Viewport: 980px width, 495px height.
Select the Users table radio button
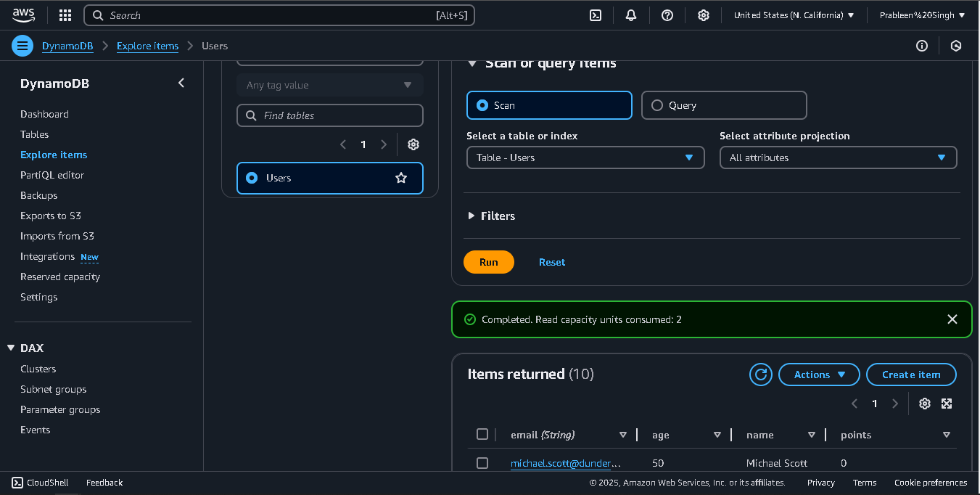pyautogui.click(x=252, y=178)
